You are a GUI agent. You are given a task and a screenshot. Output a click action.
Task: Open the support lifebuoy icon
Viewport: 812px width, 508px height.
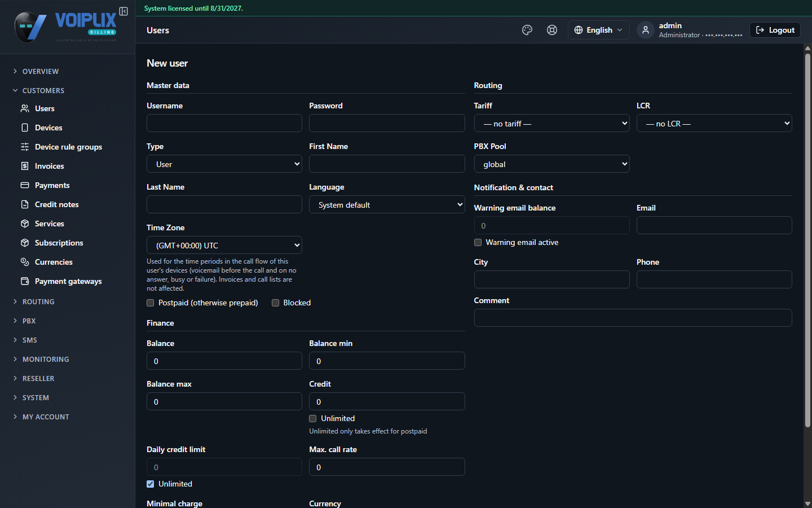(552, 30)
